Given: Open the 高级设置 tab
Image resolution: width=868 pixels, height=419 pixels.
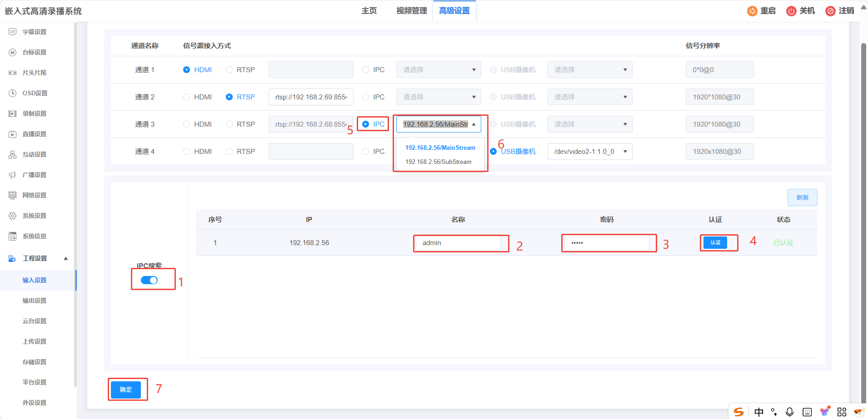Looking at the screenshot, I should pyautogui.click(x=454, y=11).
